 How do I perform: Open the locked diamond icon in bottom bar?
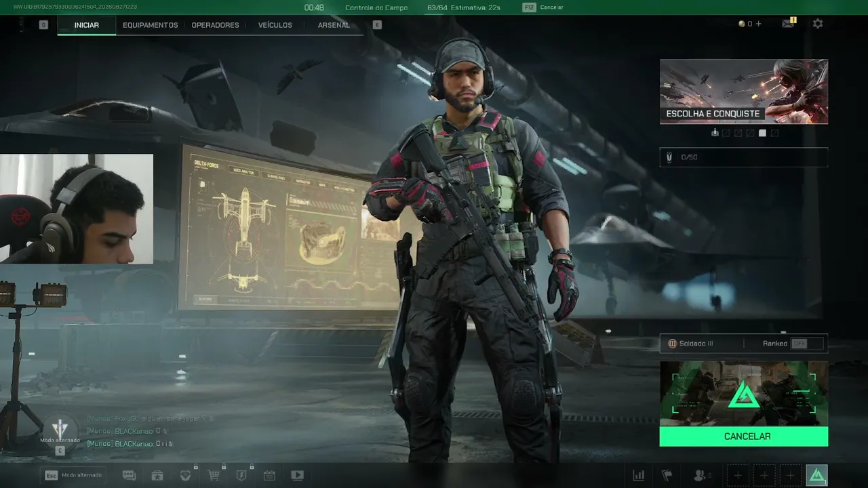coord(186,476)
